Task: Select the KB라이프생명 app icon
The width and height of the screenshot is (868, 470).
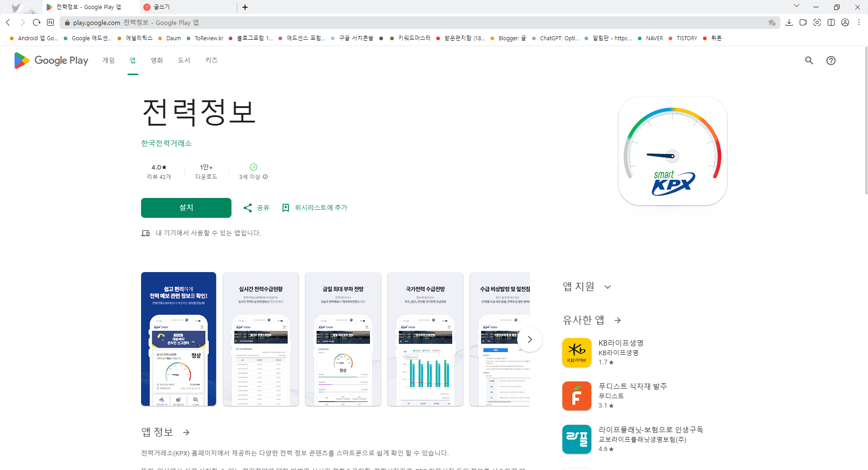Action: tap(576, 352)
